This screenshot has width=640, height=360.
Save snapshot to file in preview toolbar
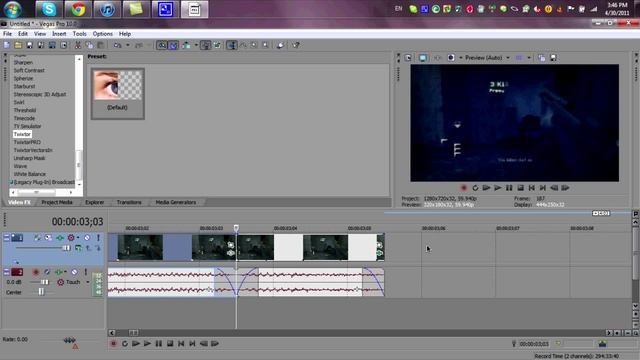tap(553, 58)
